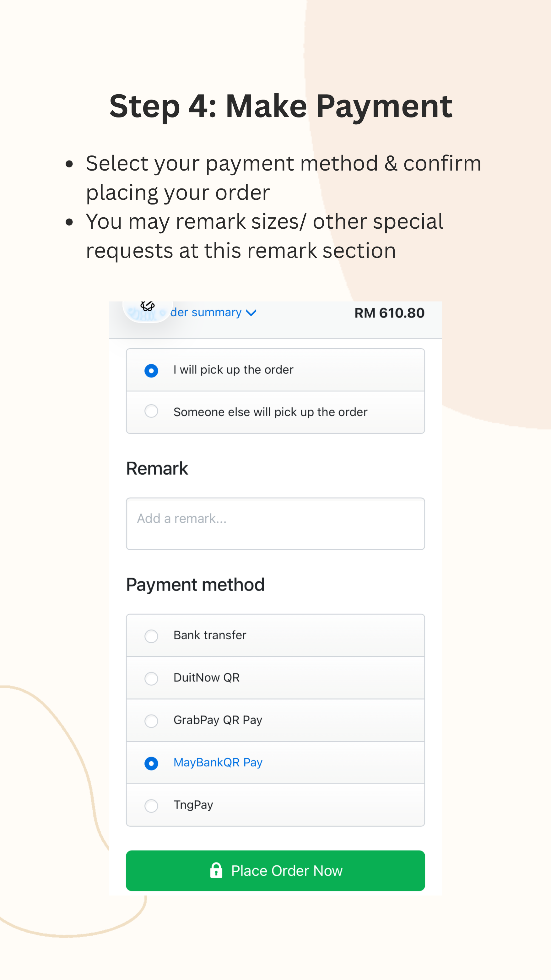
Task: Choose the empty radio circle for someone else pickup
Action: 151,411
